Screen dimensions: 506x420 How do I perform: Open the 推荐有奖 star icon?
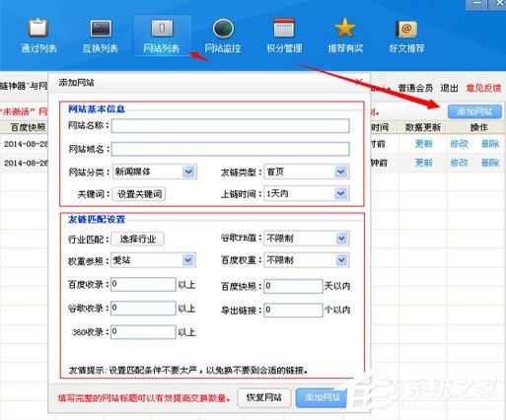click(x=345, y=28)
